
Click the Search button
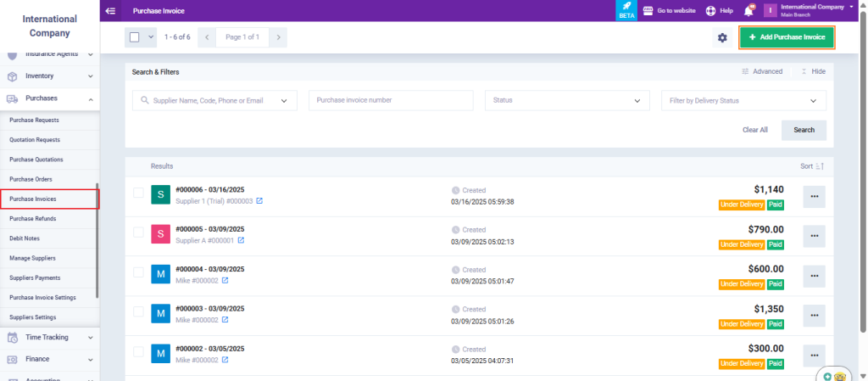(x=804, y=130)
